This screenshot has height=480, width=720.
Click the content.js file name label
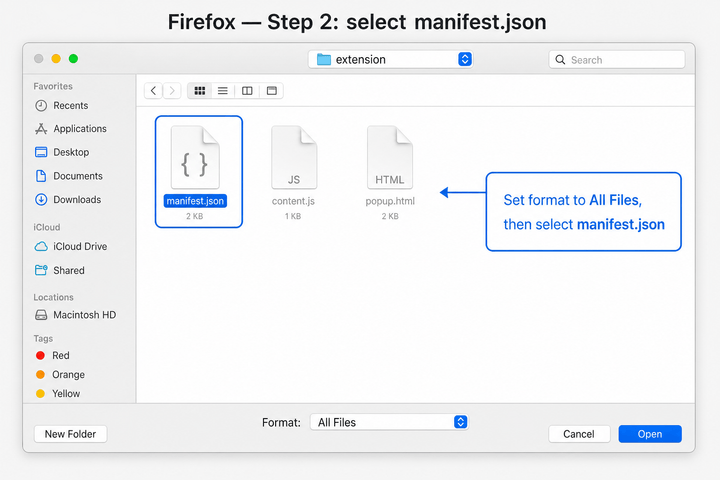click(293, 201)
